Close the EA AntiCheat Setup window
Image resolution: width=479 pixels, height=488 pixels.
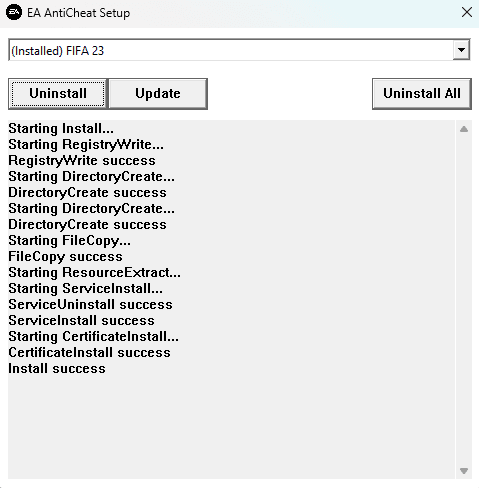click(x=467, y=12)
